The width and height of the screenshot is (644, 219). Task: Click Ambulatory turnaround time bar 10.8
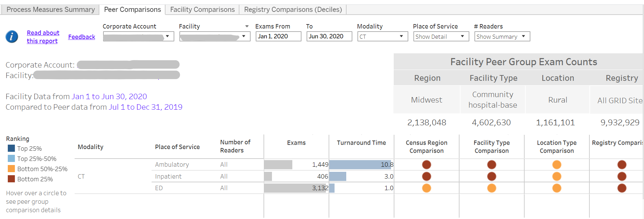tap(360, 165)
